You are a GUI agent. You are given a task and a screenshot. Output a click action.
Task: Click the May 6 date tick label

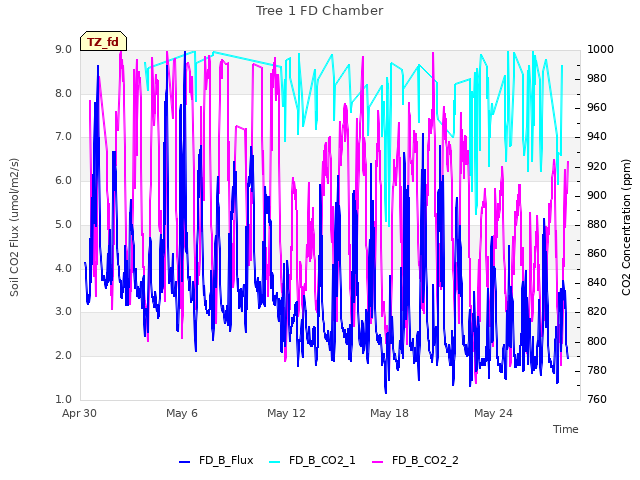[x=182, y=413]
